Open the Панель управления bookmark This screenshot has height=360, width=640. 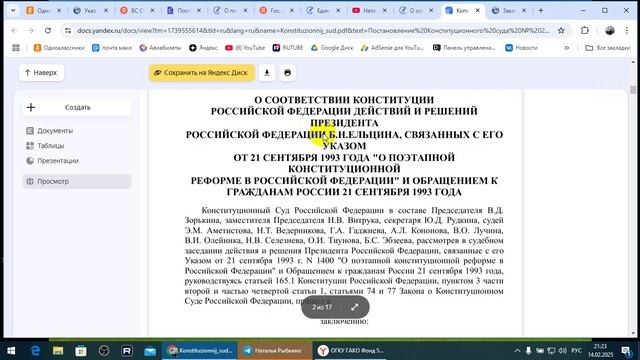[x=464, y=48]
